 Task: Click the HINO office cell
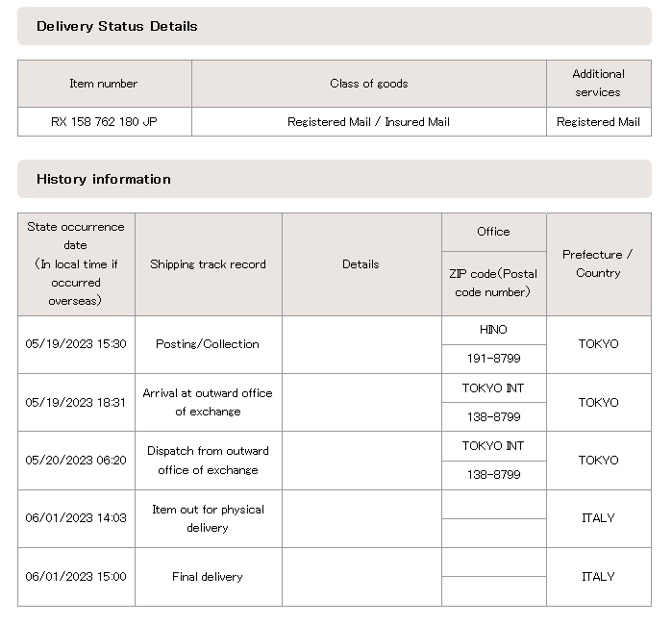493,330
